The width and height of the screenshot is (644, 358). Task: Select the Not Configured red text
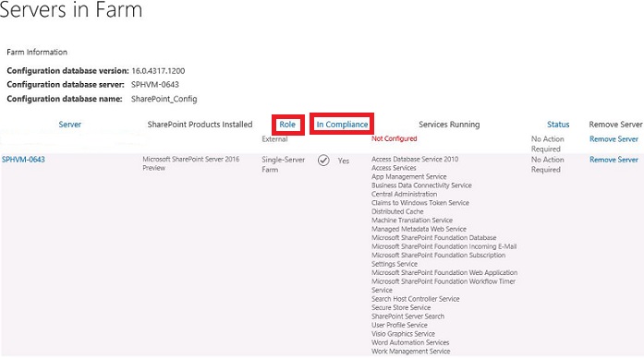(x=395, y=138)
